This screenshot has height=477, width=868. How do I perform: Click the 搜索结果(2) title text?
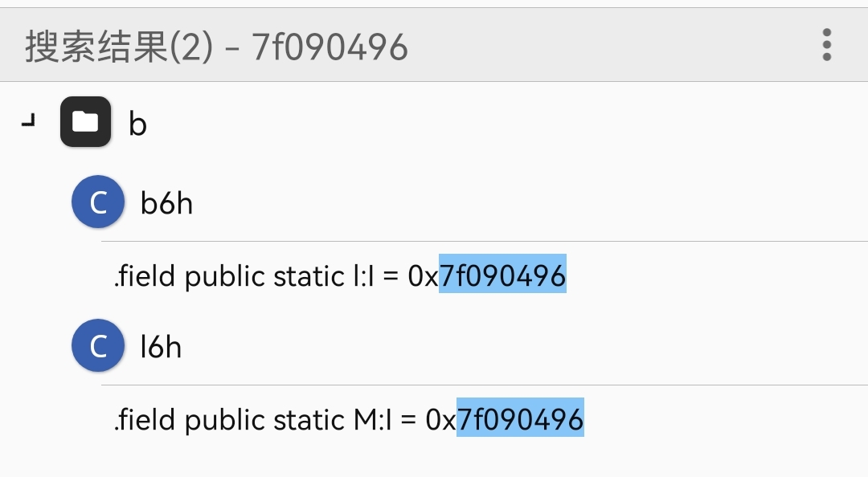click(118, 47)
